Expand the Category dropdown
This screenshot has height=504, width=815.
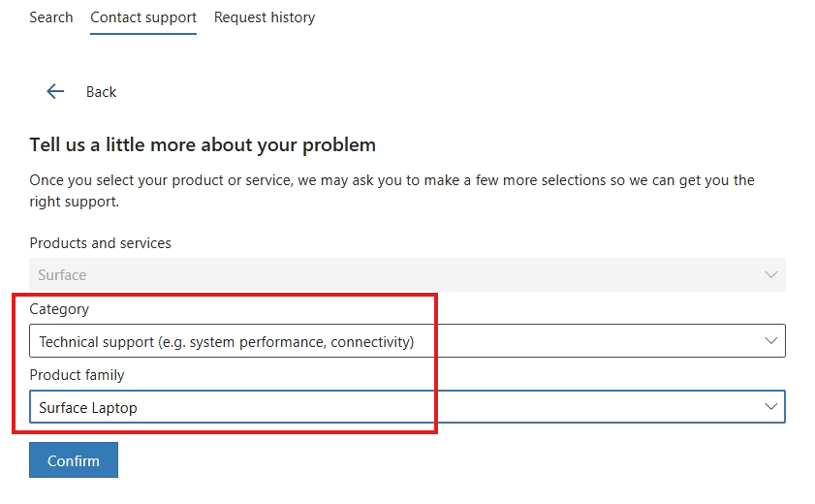(407, 341)
